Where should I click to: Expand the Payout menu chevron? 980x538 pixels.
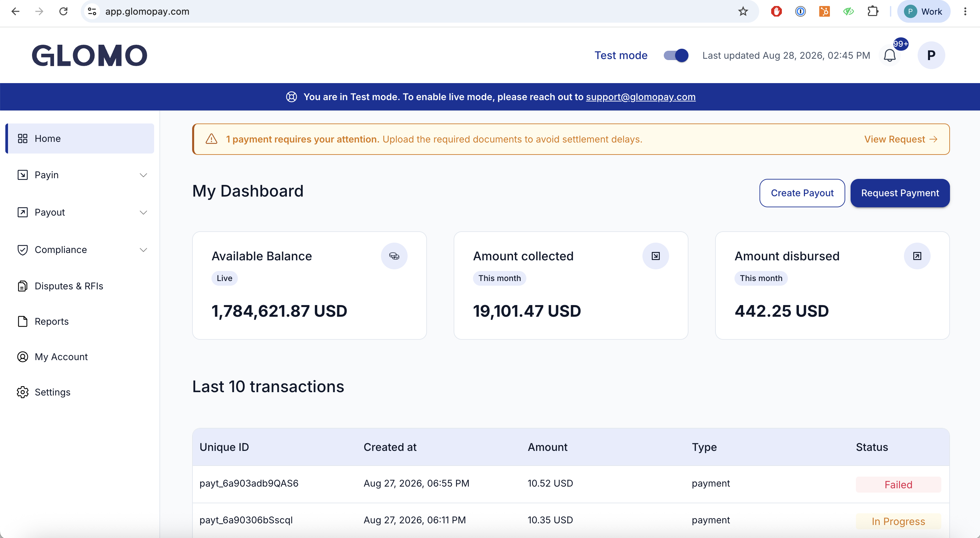pyautogui.click(x=143, y=213)
